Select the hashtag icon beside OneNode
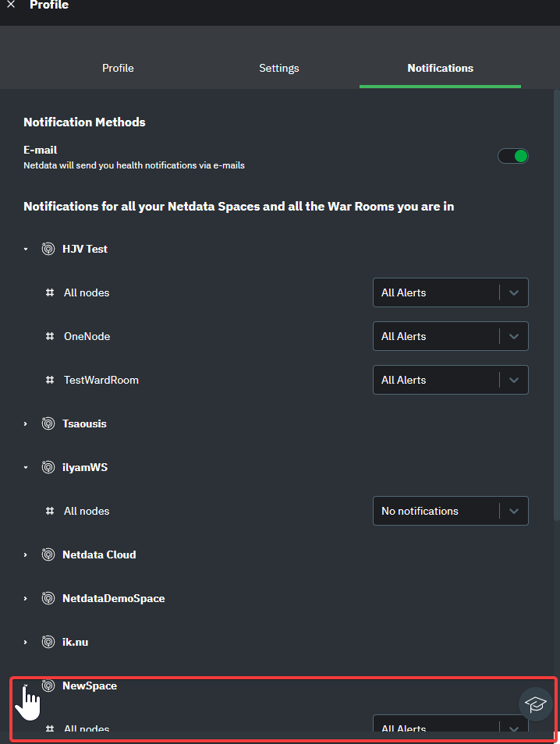 click(51, 336)
